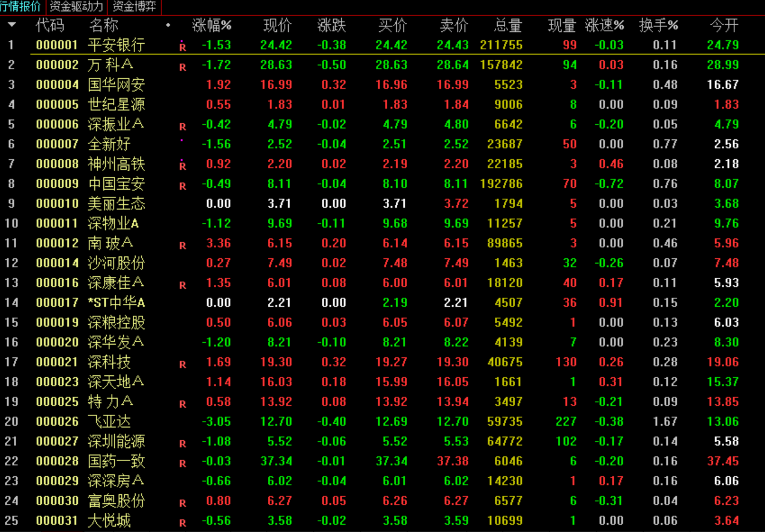
Task: Click 卖价 value 16.05
Action: 453,382
